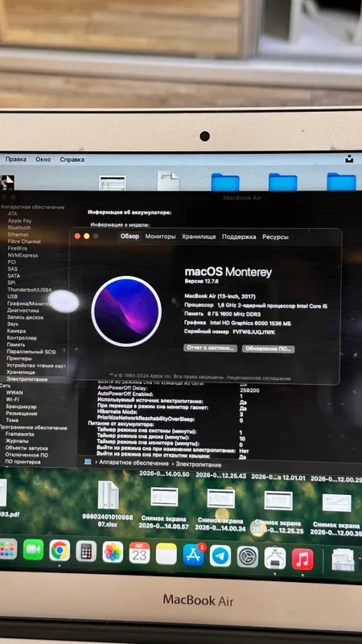Click computer icon in the path bar
This screenshot has width=362, height=644.
[x=88, y=461]
